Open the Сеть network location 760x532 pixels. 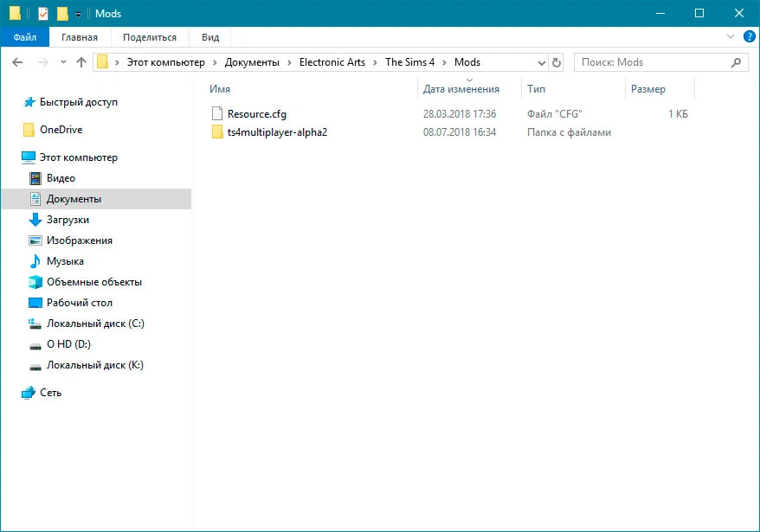click(x=50, y=393)
